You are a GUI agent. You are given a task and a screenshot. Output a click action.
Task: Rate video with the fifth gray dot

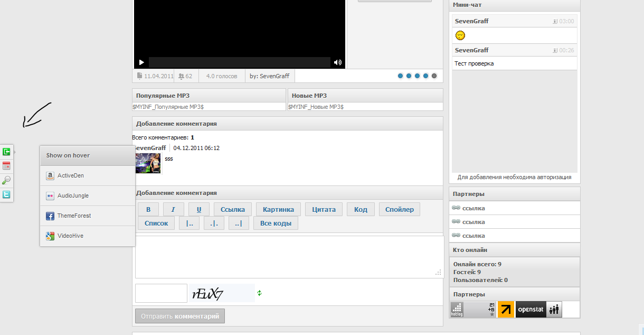point(434,76)
